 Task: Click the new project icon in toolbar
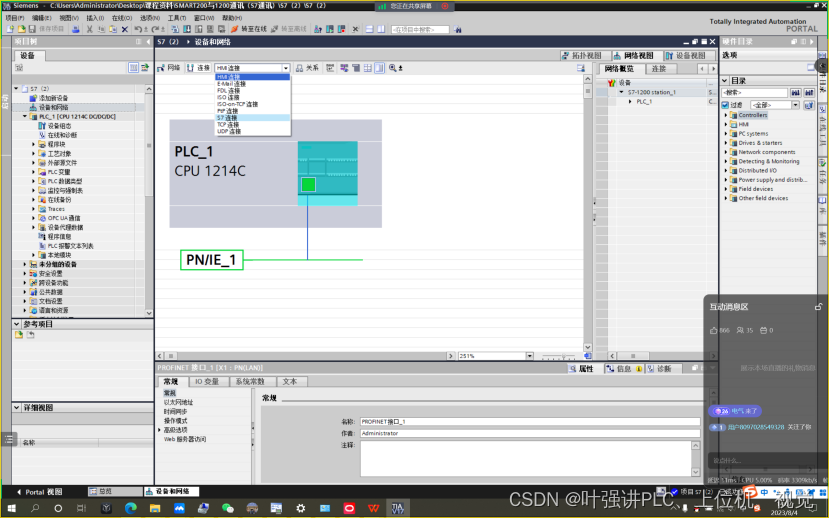pos(10,29)
